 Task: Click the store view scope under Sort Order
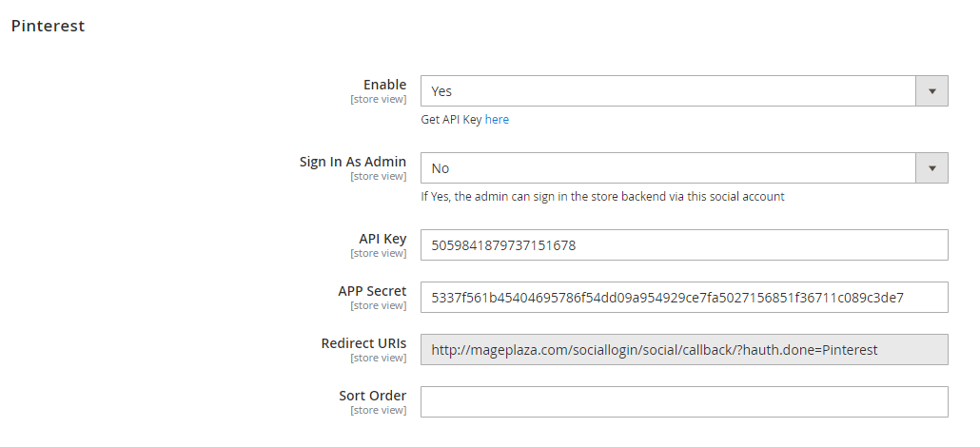(378, 410)
